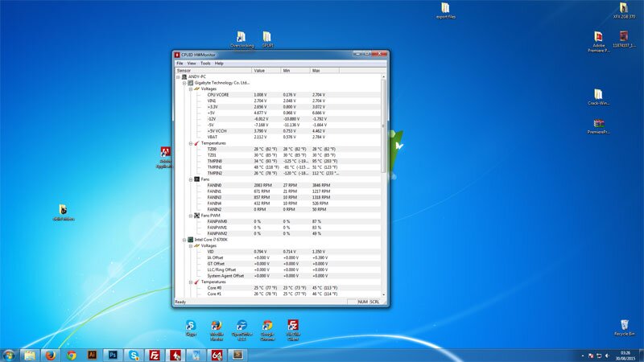
Task: Open the File menu in HWMonitor
Action: [180, 64]
